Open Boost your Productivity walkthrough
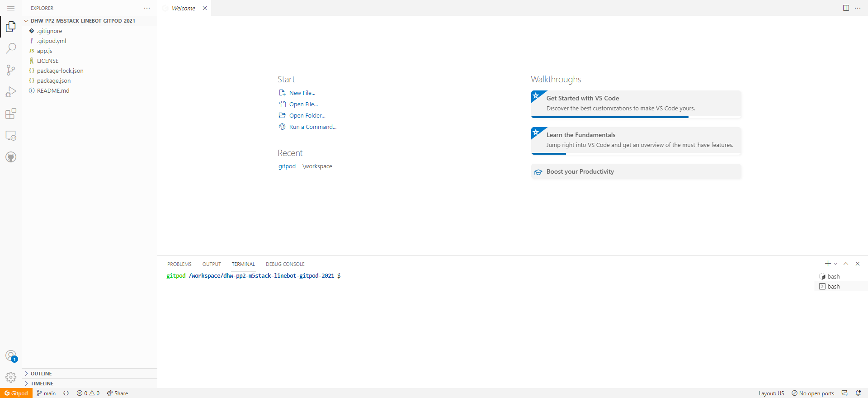Image resolution: width=868 pixels, height=398 pixels. click(x=636, y=171)
